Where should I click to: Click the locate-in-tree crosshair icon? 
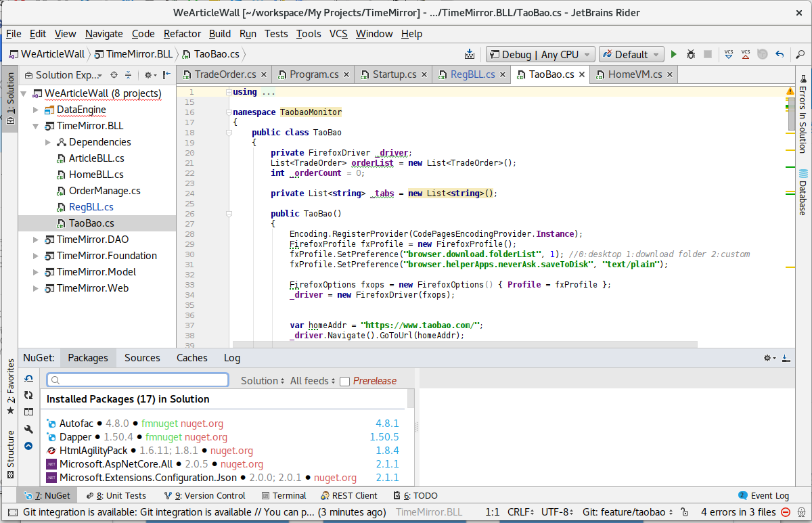[x=114, y=75]
